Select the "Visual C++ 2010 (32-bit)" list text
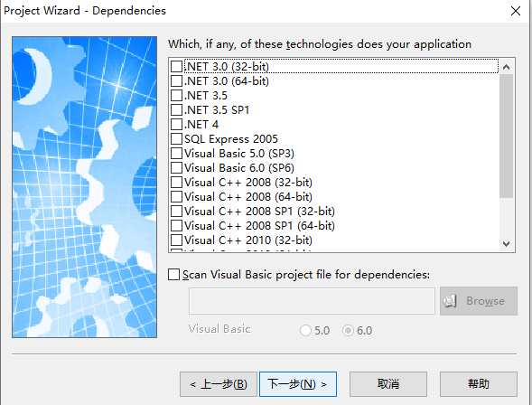Image resolution: width=532 pixels, height=405 pixels. pos(248,240)
